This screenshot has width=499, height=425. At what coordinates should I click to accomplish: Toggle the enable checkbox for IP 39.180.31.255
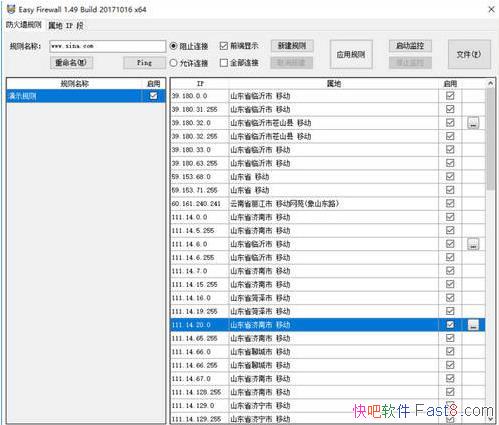[450, 109]
